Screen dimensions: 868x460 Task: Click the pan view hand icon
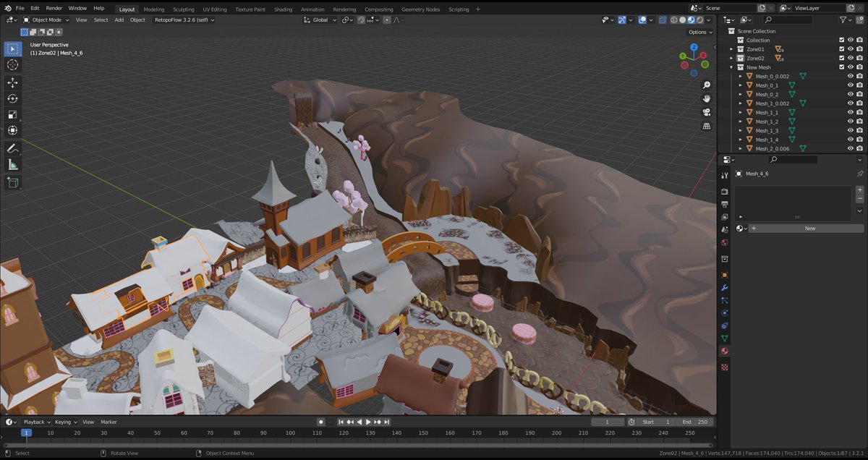tap(707, 98)
